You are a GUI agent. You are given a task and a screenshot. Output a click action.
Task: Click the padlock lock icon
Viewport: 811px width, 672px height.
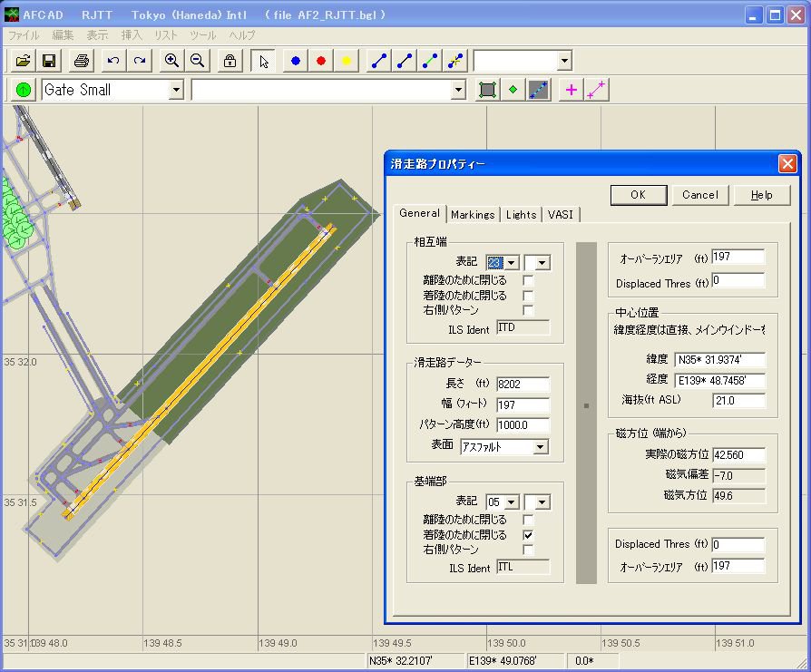click(230, 61)
